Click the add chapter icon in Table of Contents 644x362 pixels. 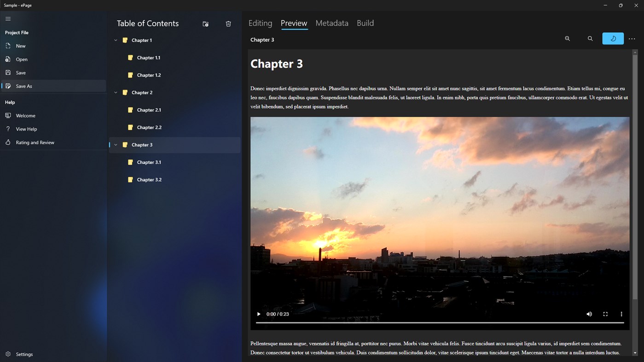coord(205,23)
